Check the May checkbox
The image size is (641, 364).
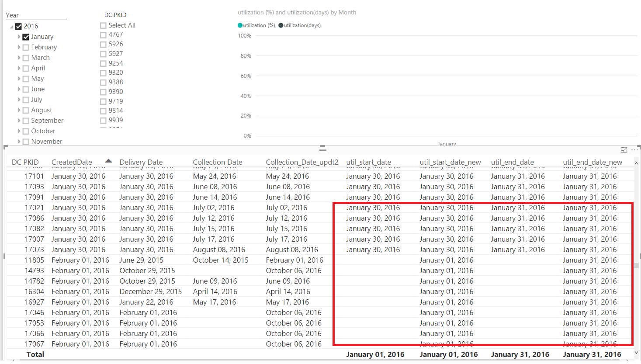[x=26, y=79]
